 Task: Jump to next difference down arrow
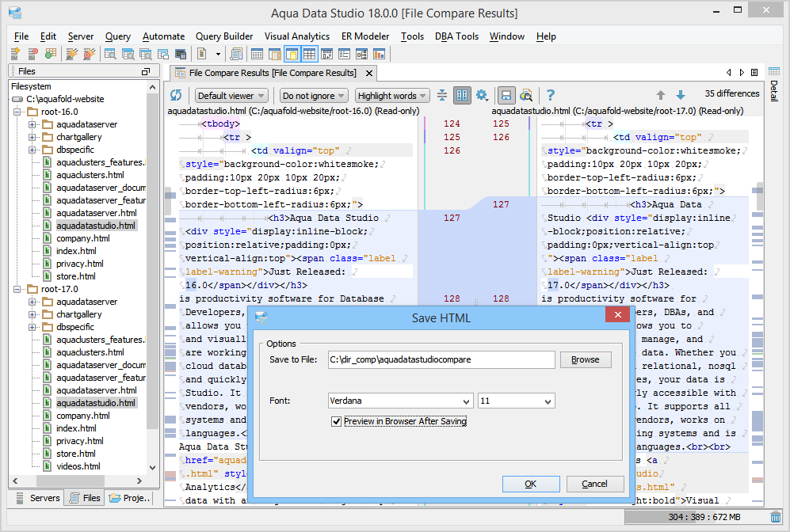pos(680,95)
